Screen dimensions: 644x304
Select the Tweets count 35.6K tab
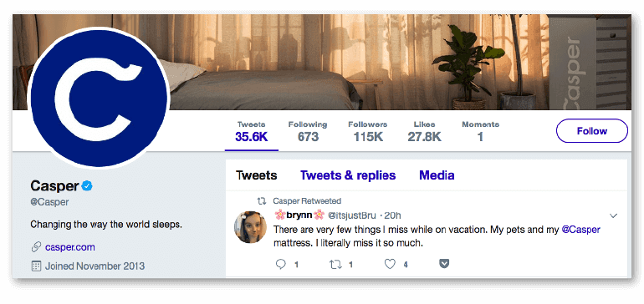coord(252,132)
